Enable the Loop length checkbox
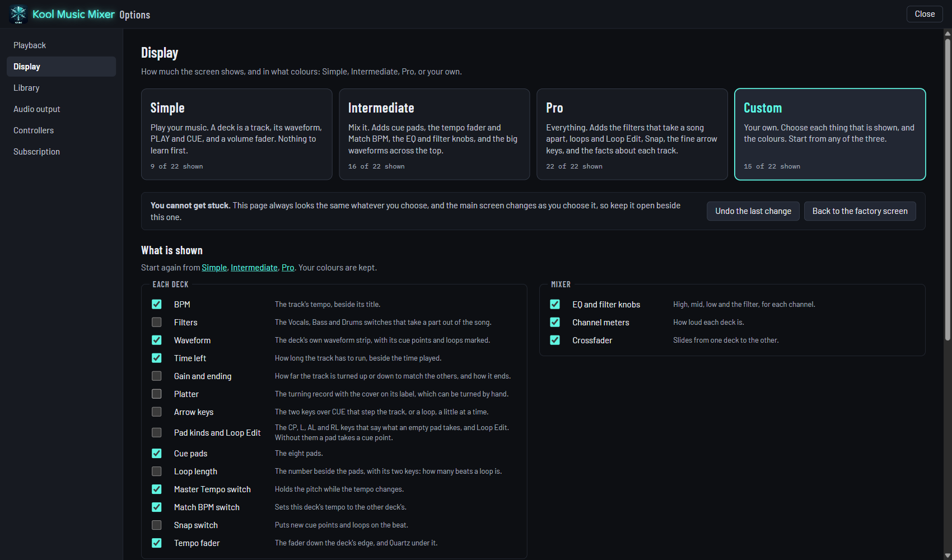 157,472
